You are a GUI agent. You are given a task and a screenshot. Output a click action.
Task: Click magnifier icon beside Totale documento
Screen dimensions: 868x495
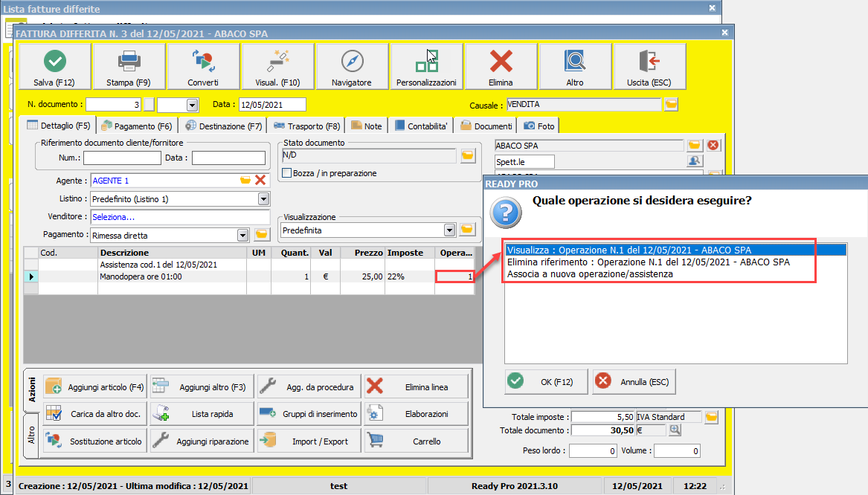coord(675,430)
